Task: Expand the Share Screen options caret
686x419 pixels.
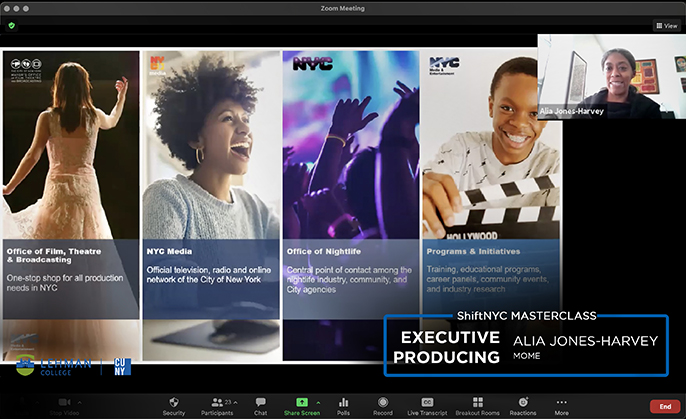Action: [x=318, y=402]
